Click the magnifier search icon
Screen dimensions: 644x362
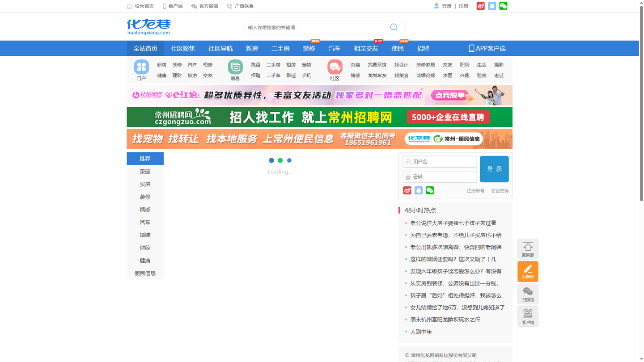tap(394, 27)
